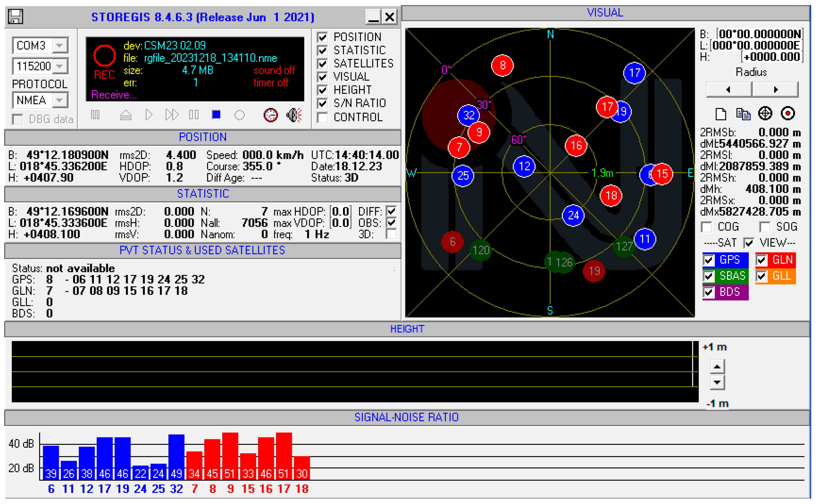Click the crosshair target icon
This screenshot has width=817, height=504.
click(x=765, y=114)
